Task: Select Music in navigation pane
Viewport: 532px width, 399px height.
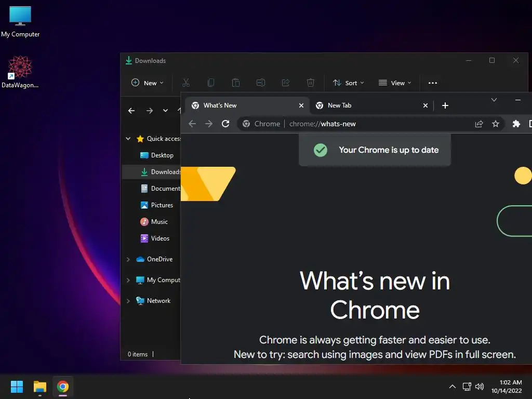Action: (154, 221)
